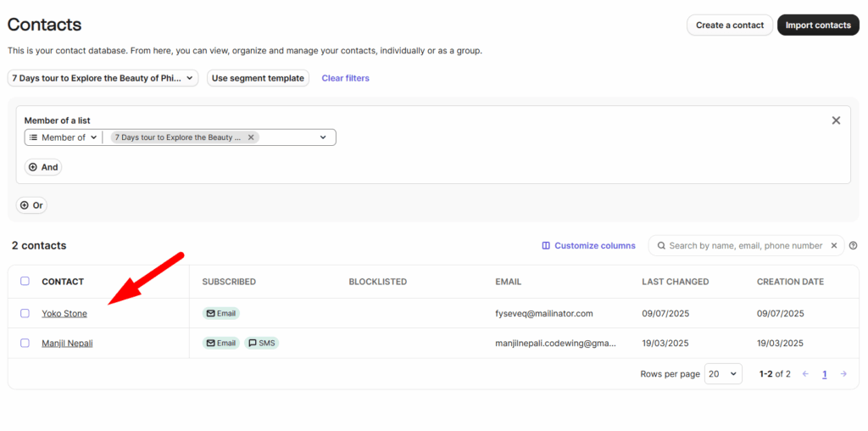Click Manjil Nepali's creation date 19/03/2025

point(781,343)
